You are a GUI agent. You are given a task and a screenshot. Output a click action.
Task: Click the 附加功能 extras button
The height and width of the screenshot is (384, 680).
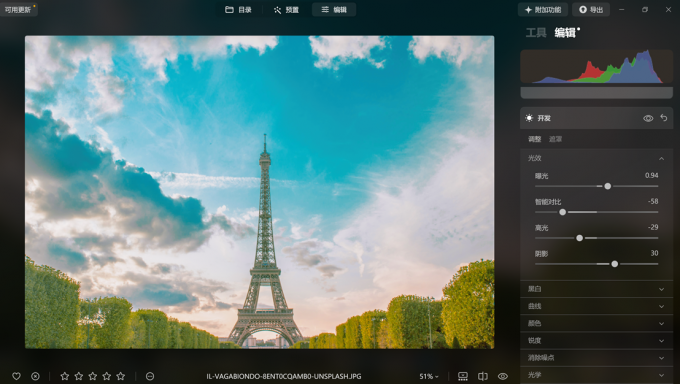pos(543,10)
